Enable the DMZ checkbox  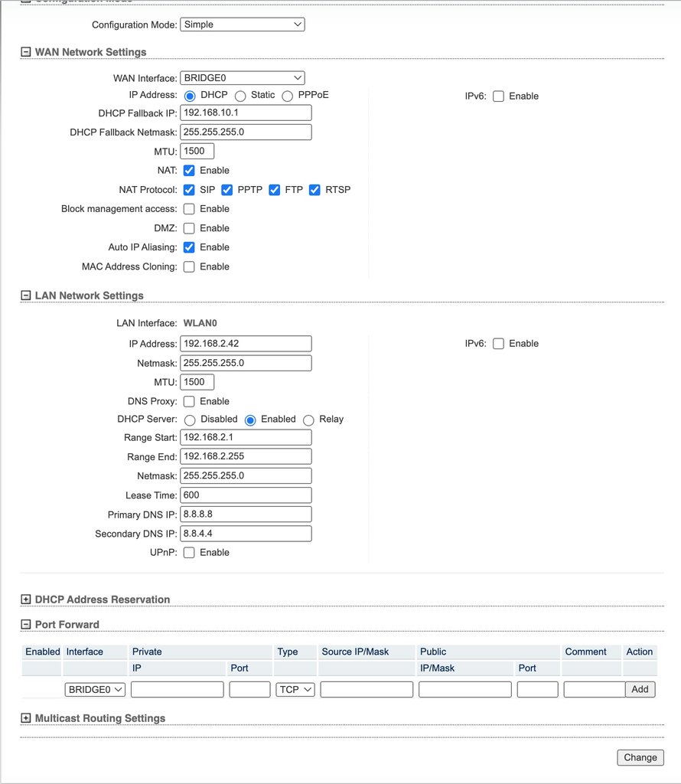189,228
